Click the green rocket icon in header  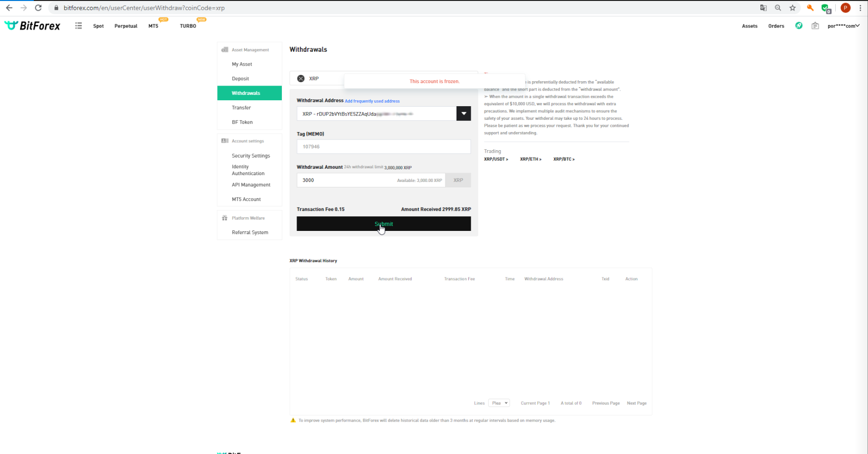(x=799, y=26)
